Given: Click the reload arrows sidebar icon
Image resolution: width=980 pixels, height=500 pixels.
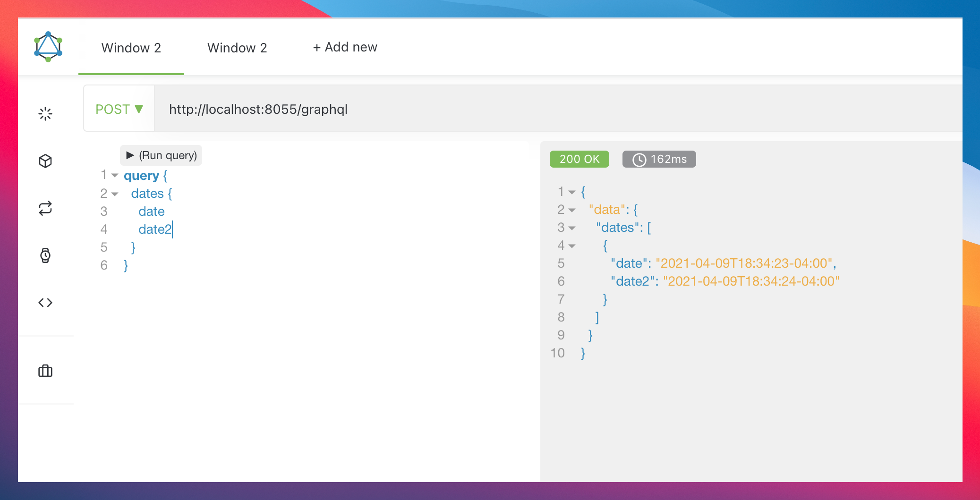Looking at the screenshot, I should coord(45,208).
